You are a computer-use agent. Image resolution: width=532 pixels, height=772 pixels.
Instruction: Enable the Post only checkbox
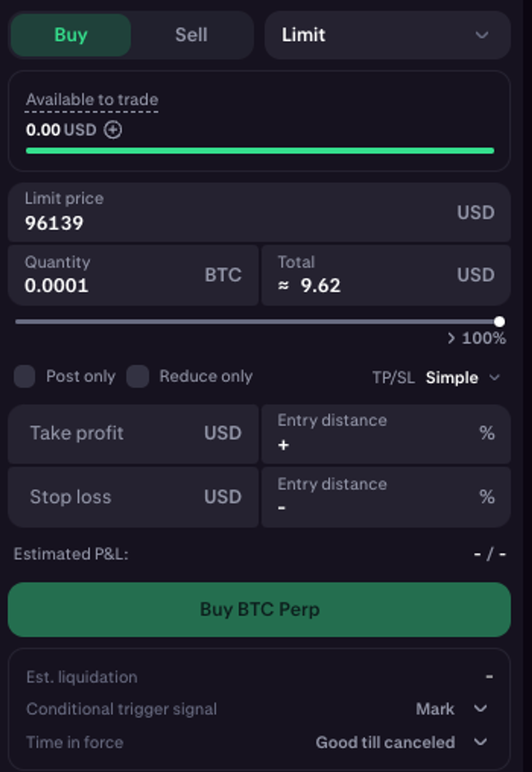tap(24, 376)
